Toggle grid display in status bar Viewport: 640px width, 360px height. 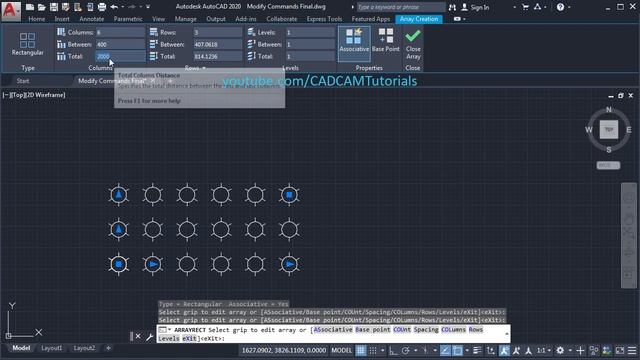(361, 350)
